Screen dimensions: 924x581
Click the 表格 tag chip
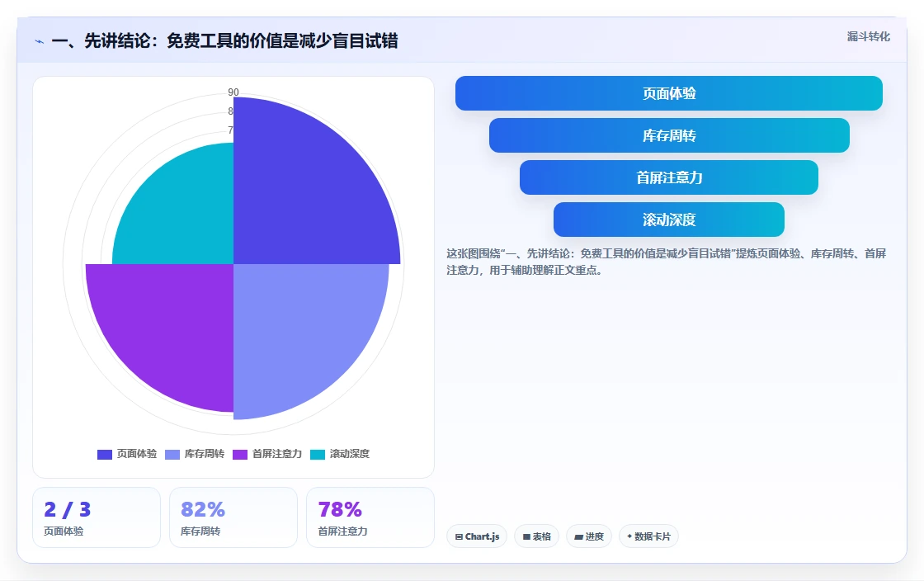point(537,536)
